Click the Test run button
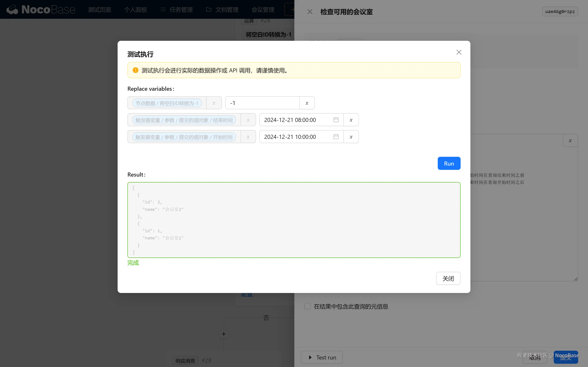This screenshot has width=588, height=367. pyautogui.click(x=322, y=357)
